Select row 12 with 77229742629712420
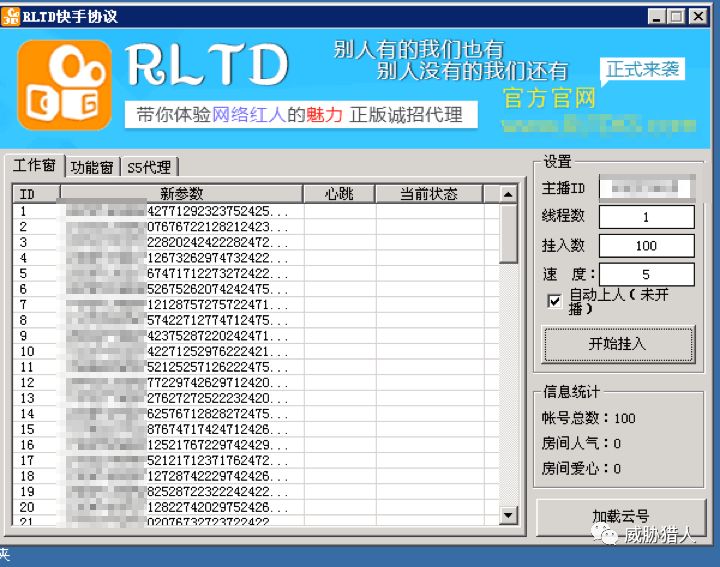720x567 pixels. [256, 383]
